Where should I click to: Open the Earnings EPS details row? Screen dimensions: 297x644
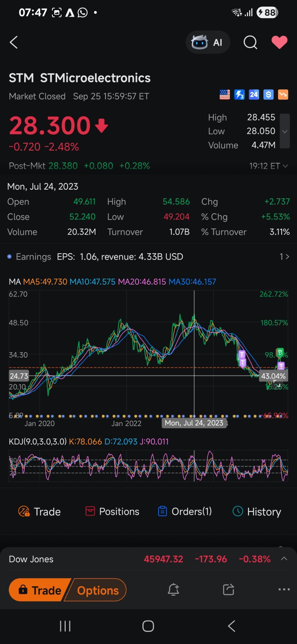coord(148,257)
